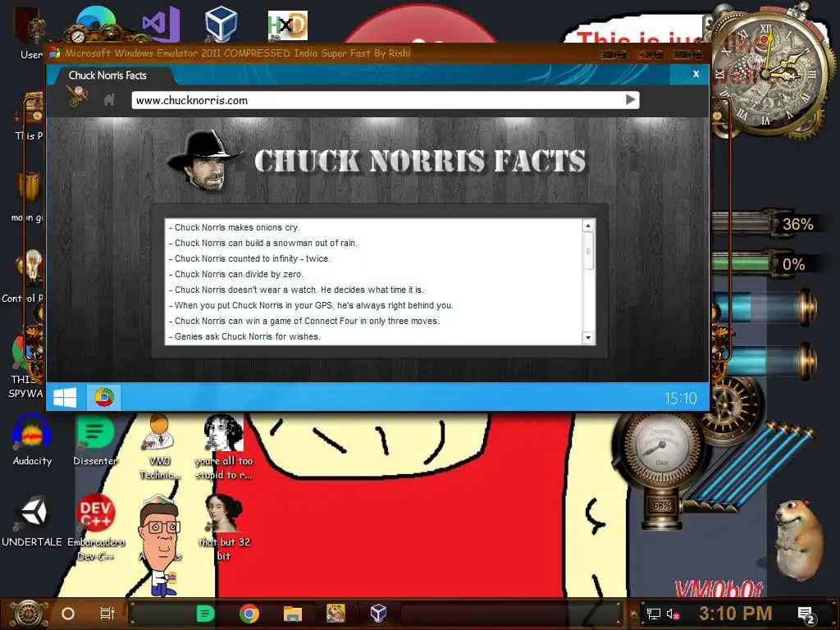Click the facts list scrollbar thumb
Screen dimensions: 840x630
588,251
